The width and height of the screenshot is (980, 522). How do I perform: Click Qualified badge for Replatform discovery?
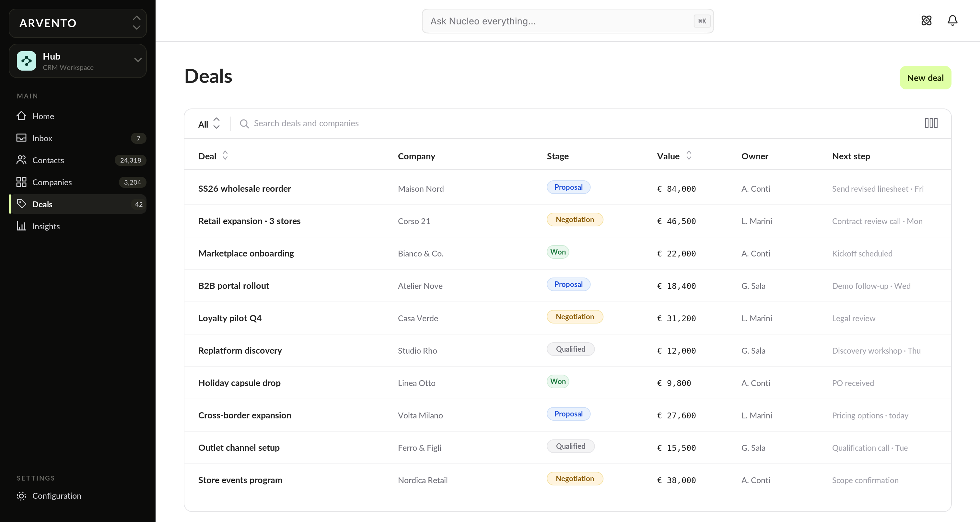point(571,349)
